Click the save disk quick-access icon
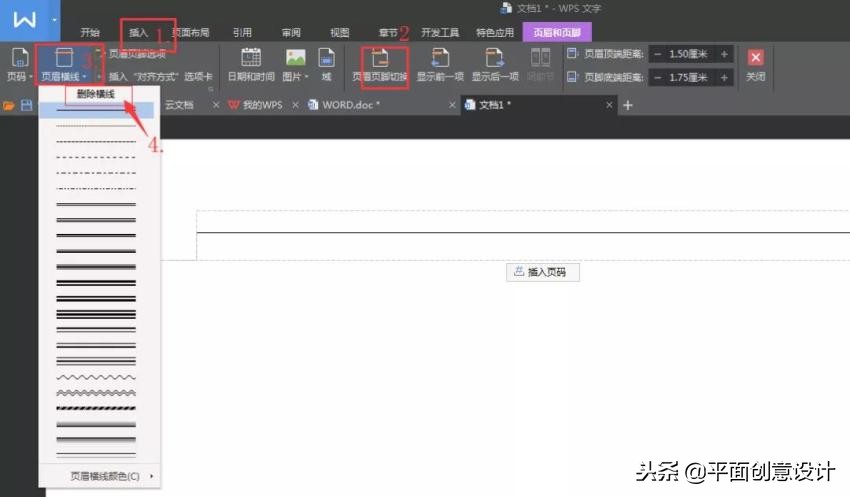Viewport: 850px width, 497px height. pyautogui.click(x=27, y=105)
